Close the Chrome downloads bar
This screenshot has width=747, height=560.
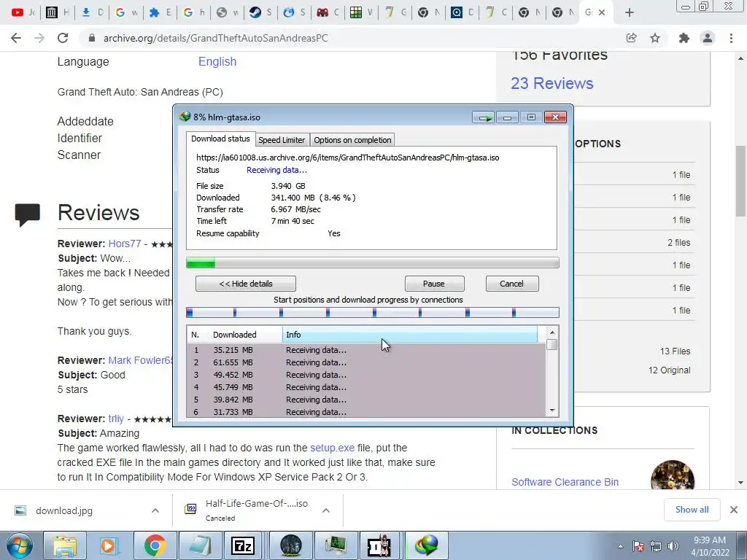click(734, 510)
